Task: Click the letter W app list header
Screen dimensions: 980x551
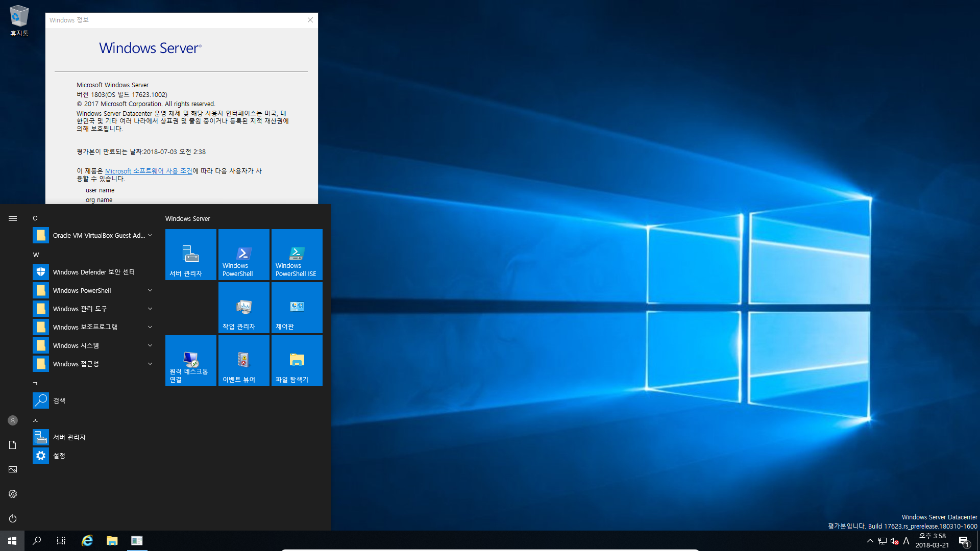Action: 36,255
